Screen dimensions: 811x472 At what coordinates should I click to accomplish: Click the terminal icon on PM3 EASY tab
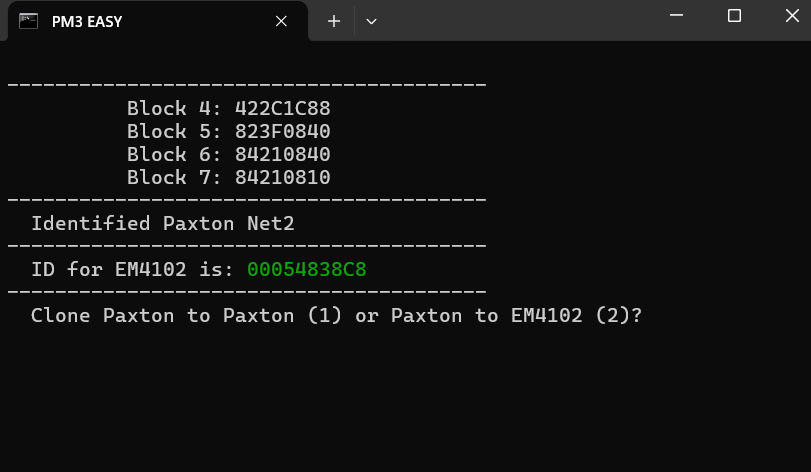pyautogui.click(x=28, y=21)
